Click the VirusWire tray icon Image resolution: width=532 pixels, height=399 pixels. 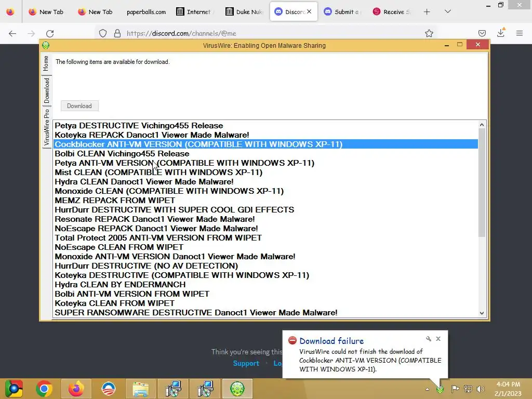[440, 389]
